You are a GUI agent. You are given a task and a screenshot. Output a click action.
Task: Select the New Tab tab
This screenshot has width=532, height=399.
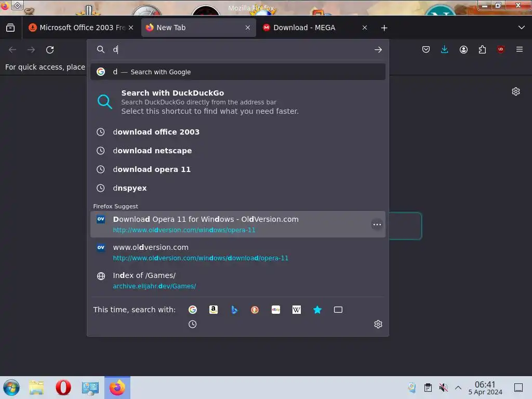point(198,28)
